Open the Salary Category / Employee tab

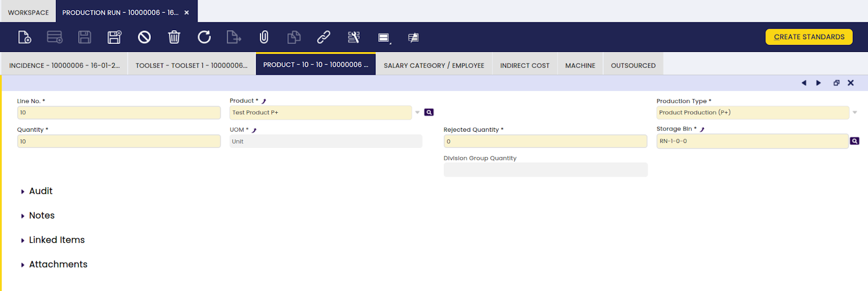coord(433,66)
